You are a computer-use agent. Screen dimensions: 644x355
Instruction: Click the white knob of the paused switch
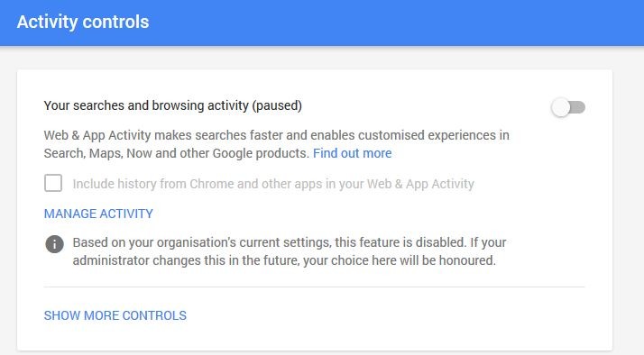coord(561,107)
